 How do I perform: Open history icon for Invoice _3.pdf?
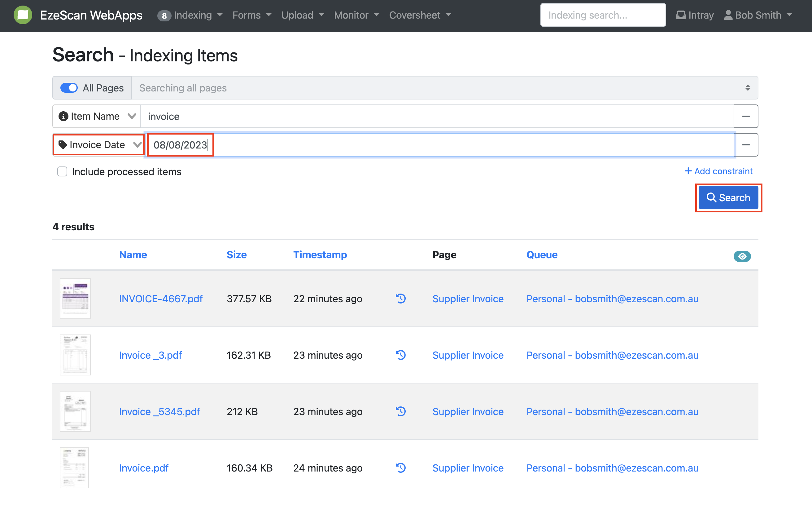point(401,355)
